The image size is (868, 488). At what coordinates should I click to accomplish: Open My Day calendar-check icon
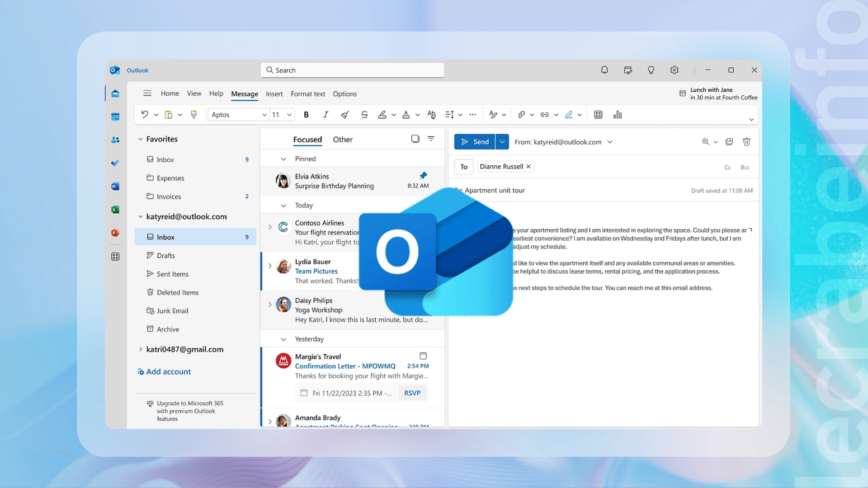[x=628, y=70]
